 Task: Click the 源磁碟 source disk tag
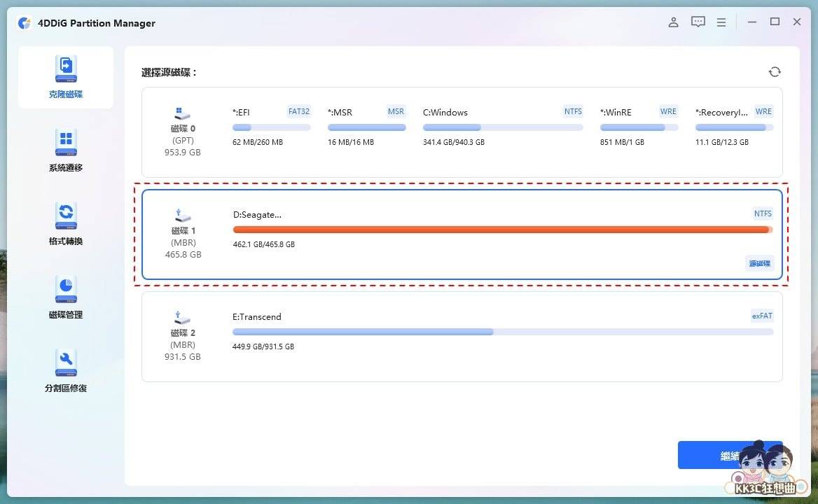coord(759,262)
